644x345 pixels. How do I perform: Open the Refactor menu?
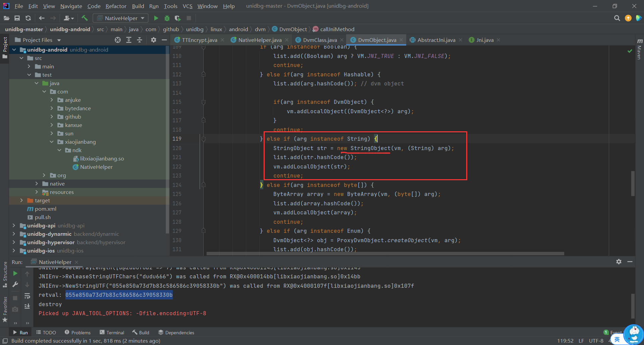click(116, 6)
